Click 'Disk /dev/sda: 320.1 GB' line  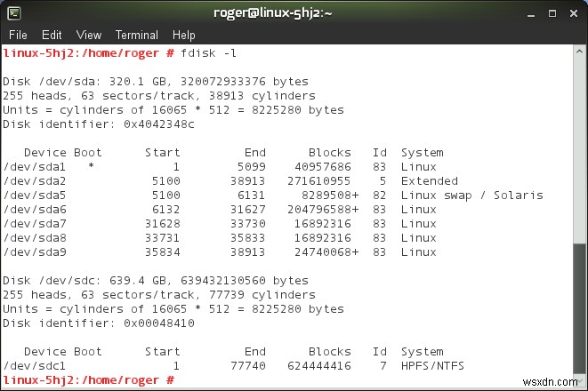tap(156, 81)
